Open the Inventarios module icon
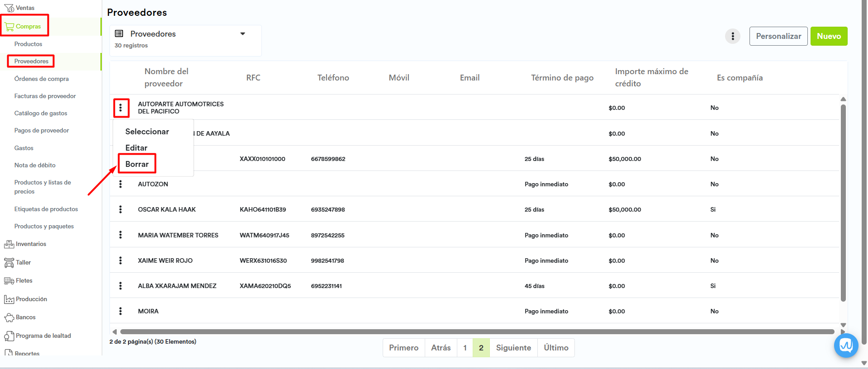The image size is (868, 369). pyautogui.click(x=9, y=244)
